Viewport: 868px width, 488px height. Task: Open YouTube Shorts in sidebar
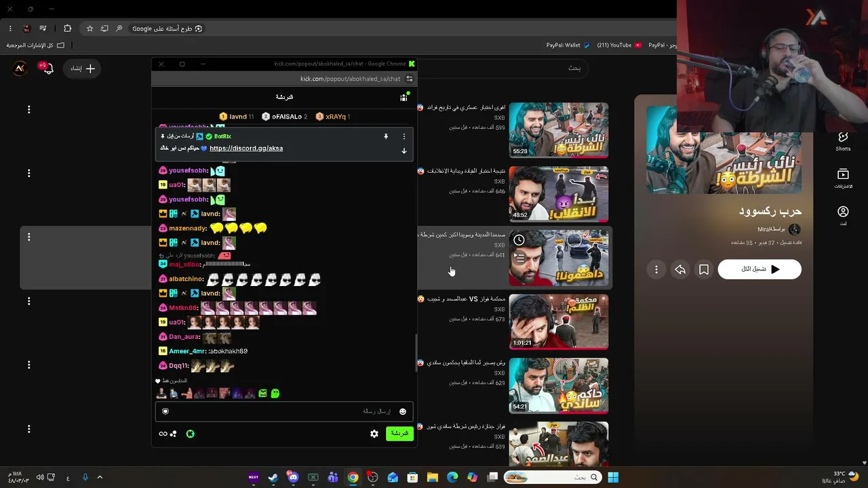tap(843, 141)
